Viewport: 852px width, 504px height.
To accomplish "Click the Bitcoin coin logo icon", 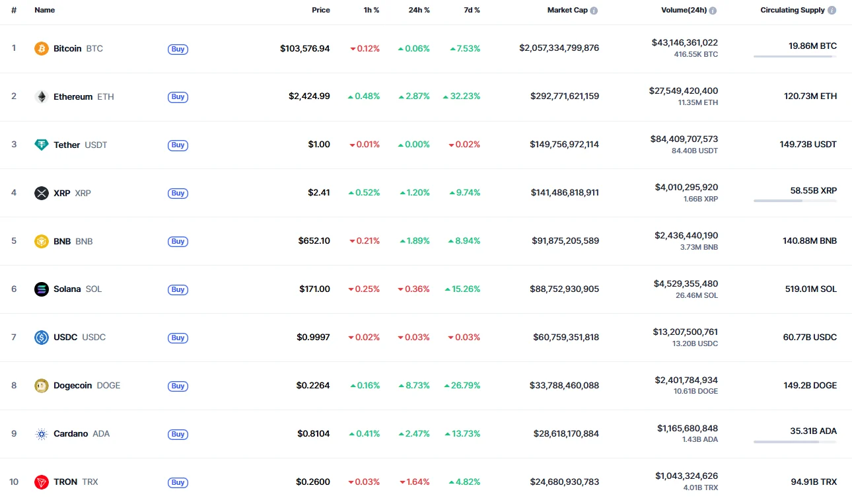I will pos(42,48).
